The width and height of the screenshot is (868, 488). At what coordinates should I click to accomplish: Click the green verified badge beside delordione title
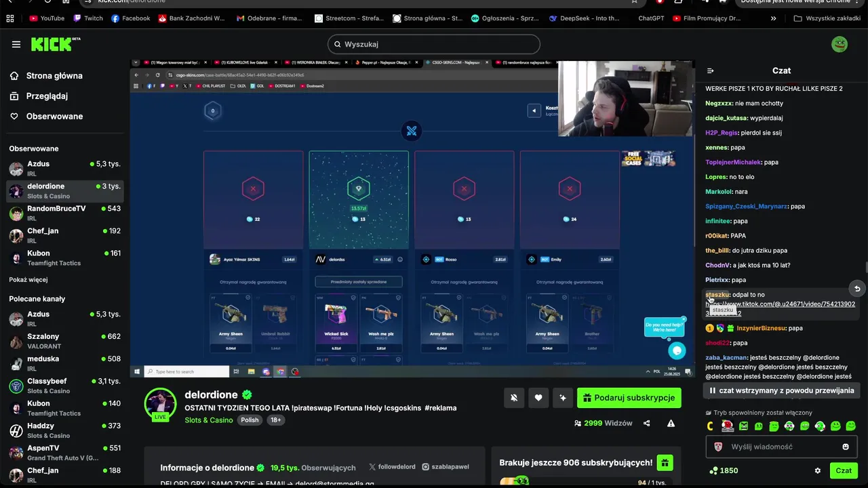pyautogui.click(x=248, y=394)
